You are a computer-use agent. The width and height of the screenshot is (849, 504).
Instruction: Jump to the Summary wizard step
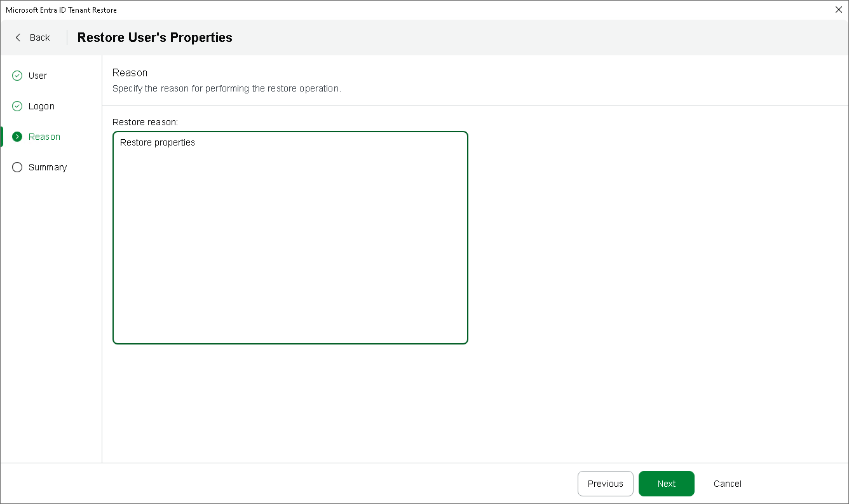(48, 167)
